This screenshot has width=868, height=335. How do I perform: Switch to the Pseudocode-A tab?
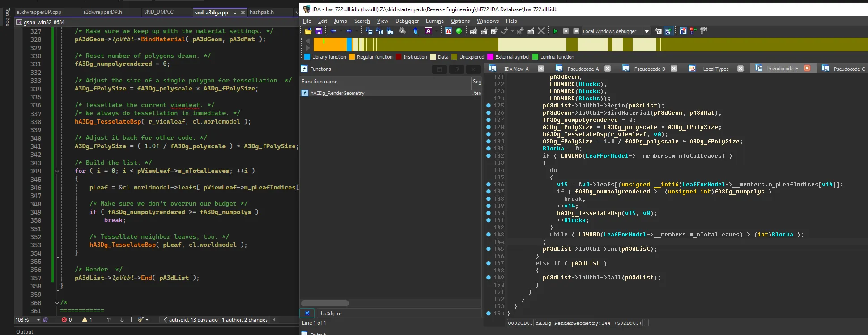click(x=583, y=69)
